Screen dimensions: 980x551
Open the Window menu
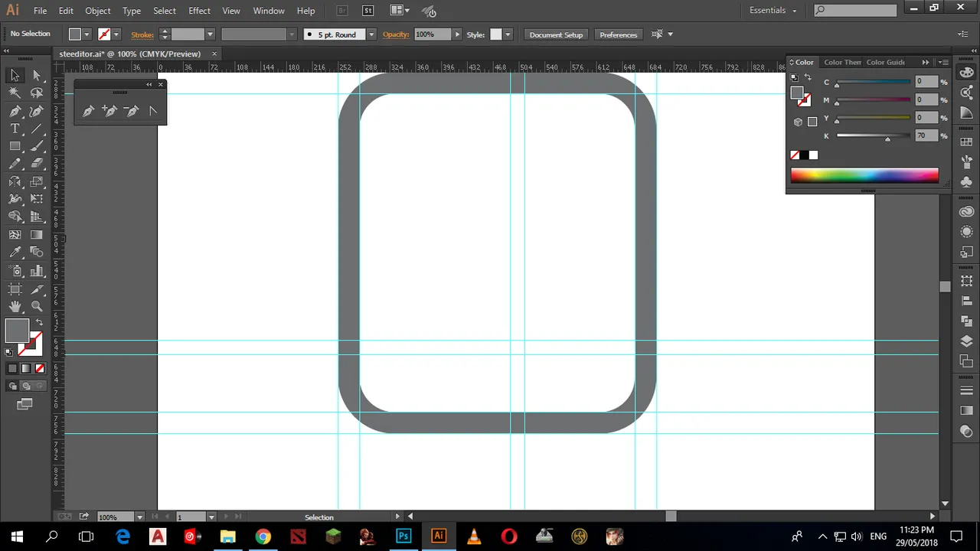(269, 11)
